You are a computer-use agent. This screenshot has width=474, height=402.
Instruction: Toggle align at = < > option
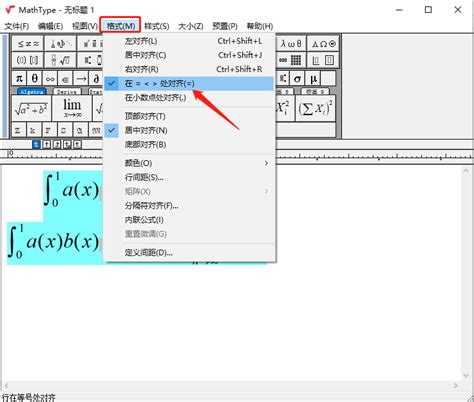pyautogui.click(x=189, y=83)
